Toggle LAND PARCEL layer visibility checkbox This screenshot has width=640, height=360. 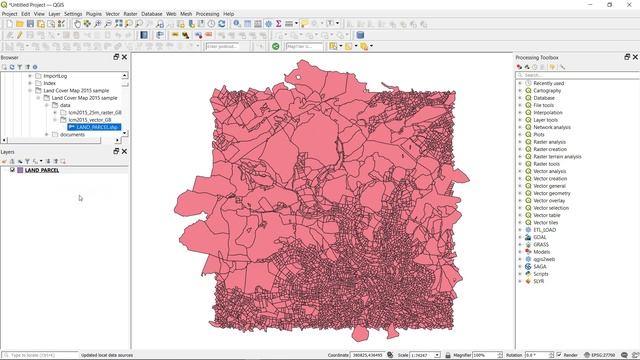[x=12, y=170]
